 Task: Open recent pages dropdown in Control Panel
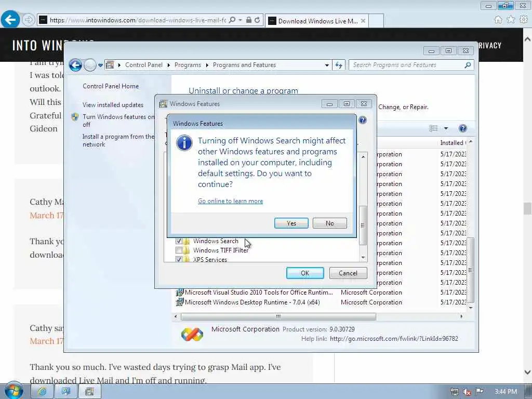click(100, 65)
